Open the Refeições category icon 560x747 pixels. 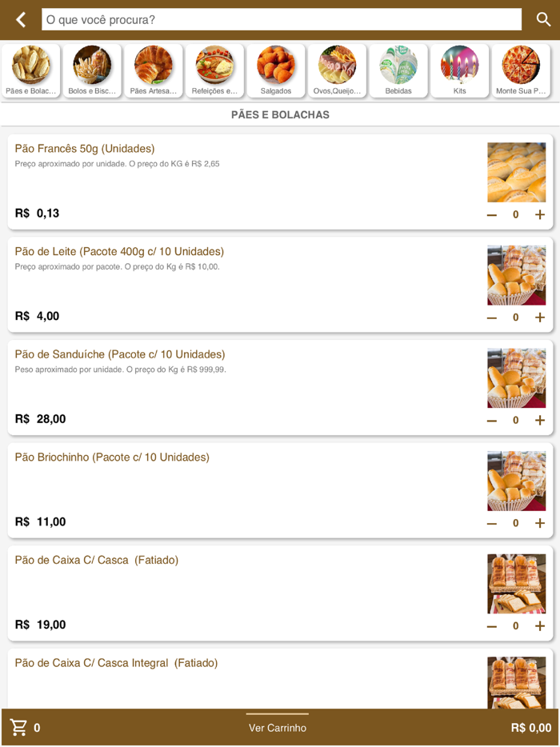click(214, 70)
